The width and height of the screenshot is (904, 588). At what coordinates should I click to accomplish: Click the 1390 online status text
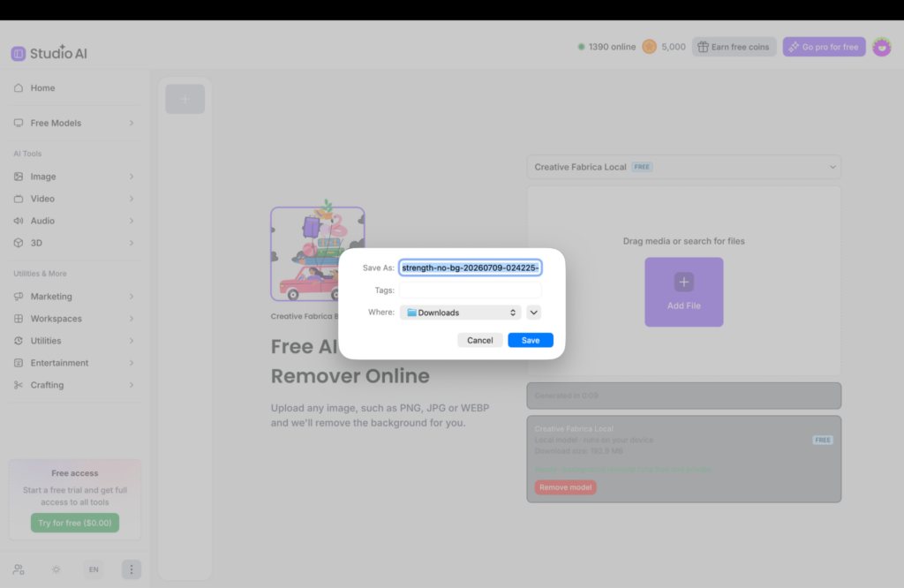(612, 47)
